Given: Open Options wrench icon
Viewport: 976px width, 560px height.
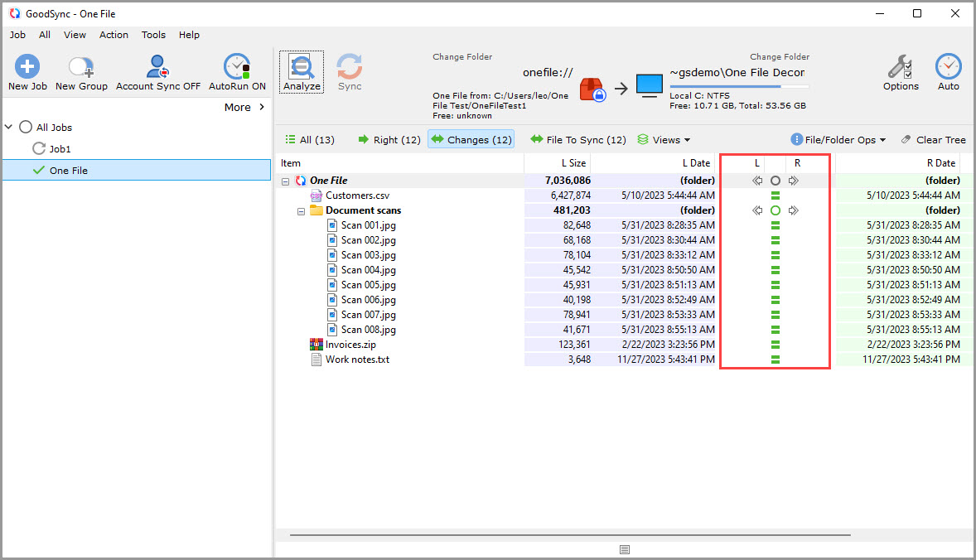Looking at the screenshot, I should click(x=900, y=66).
